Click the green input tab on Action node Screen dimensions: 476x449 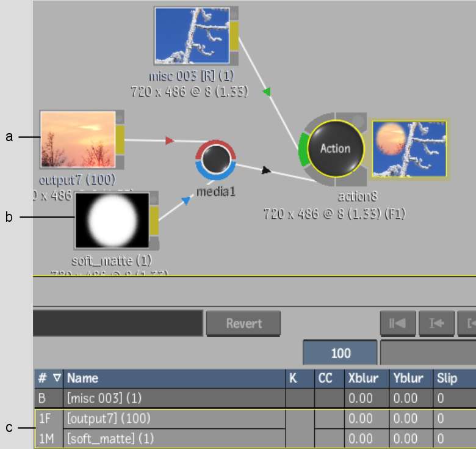(303, 150)
